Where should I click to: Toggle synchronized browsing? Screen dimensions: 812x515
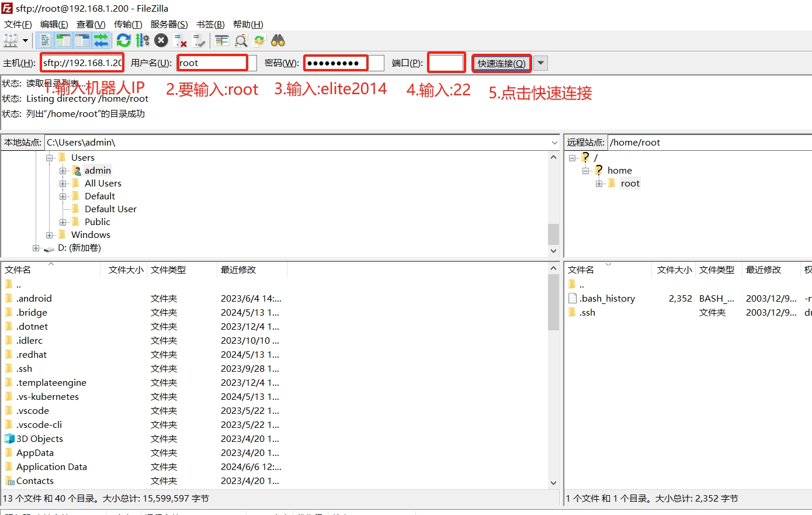(x=259, y=40)
